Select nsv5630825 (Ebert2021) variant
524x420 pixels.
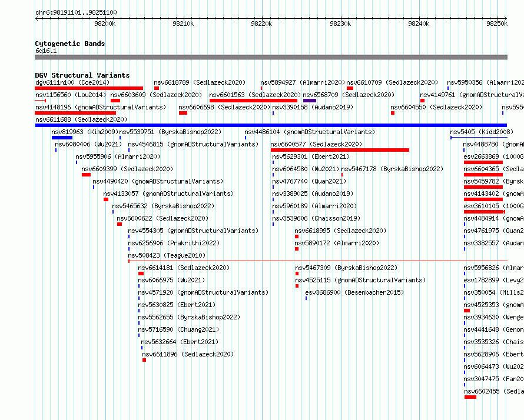click(177, 305)
